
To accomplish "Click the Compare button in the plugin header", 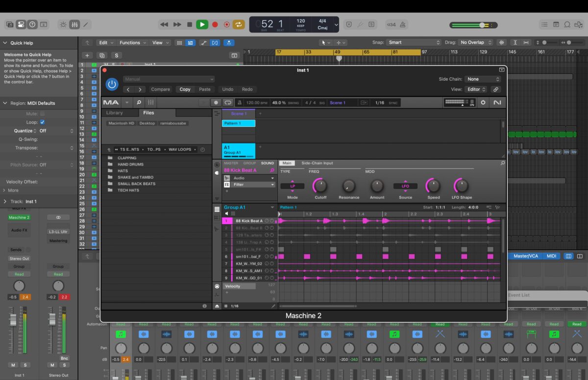I will coord(160,89).
